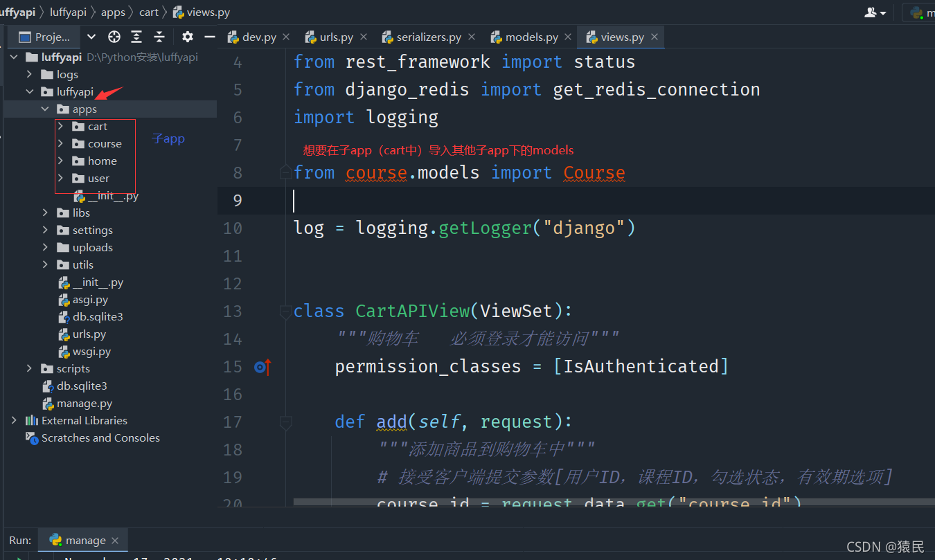Collapse the inner luffyapi folder
935x560 pixels.
click(29, 91)
